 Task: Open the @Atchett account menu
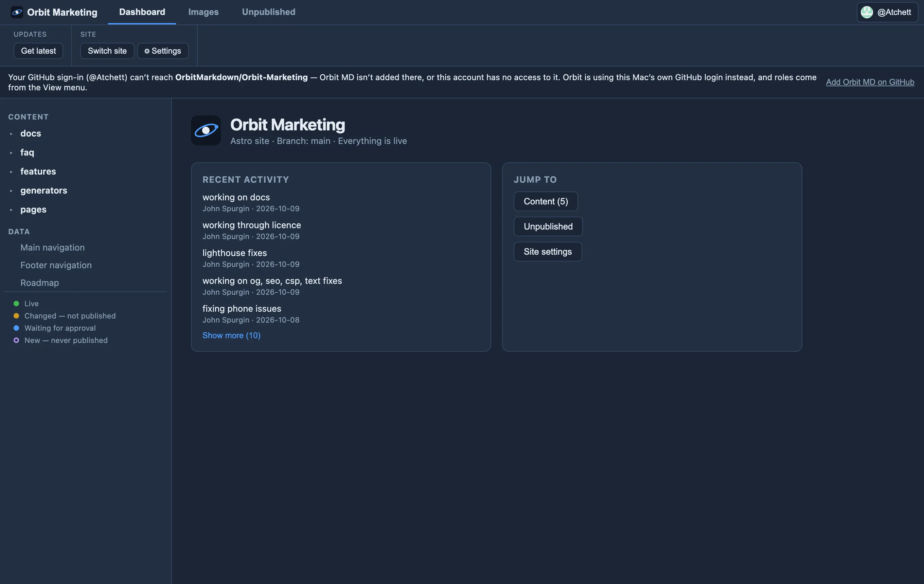(x=887, y=12)
